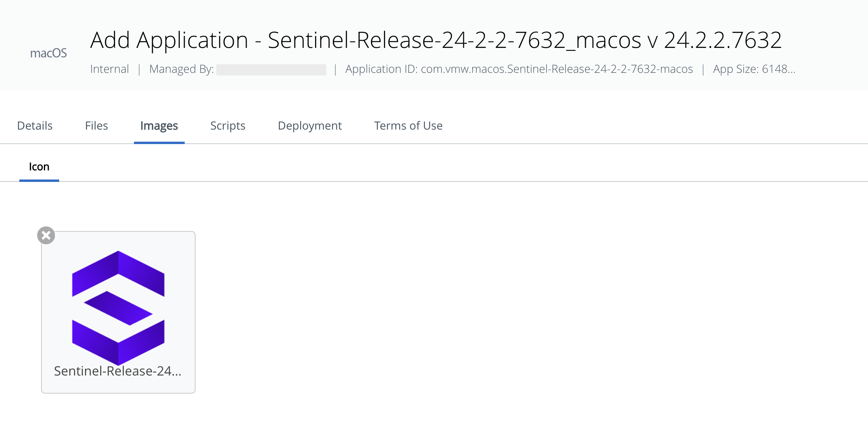Screen dimensions: 868x425
Task: Click the purple Sentinel logo thumbnail
Action: coord(118,308)
